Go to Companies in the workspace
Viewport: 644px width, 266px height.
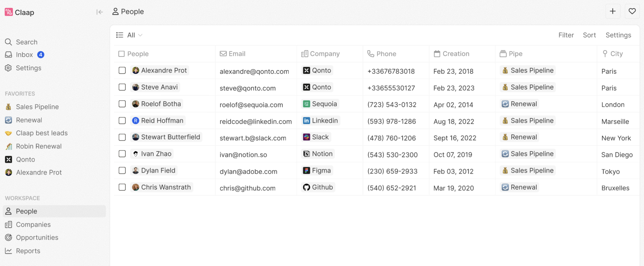tap(33, 225)
